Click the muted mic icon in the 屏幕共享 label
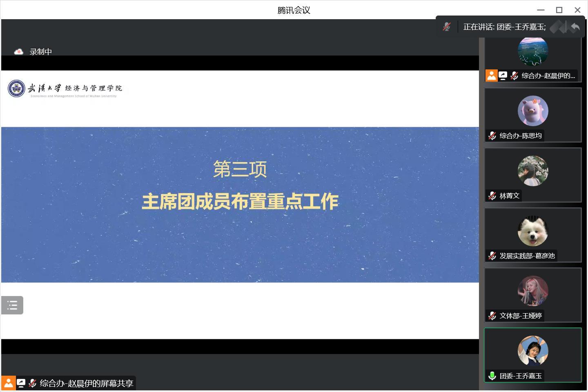Screen dimensions: 588x392 pos(33,383)
